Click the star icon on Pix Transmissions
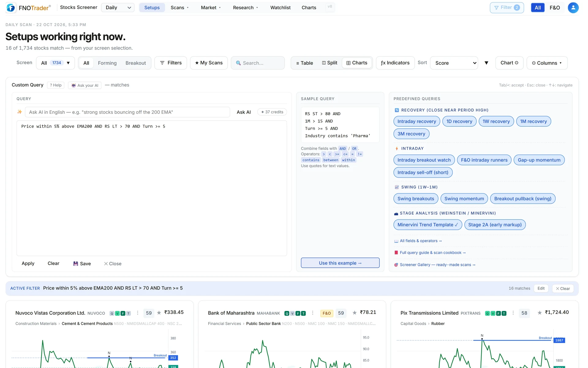588x368 pixels. tap(540, 313)
